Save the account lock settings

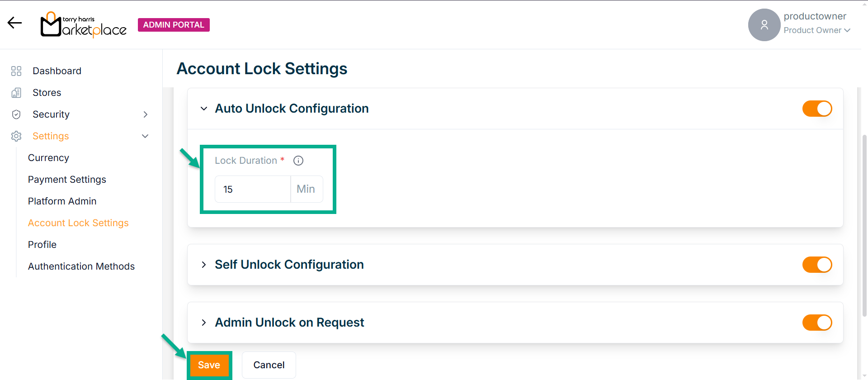coord(209,365)
